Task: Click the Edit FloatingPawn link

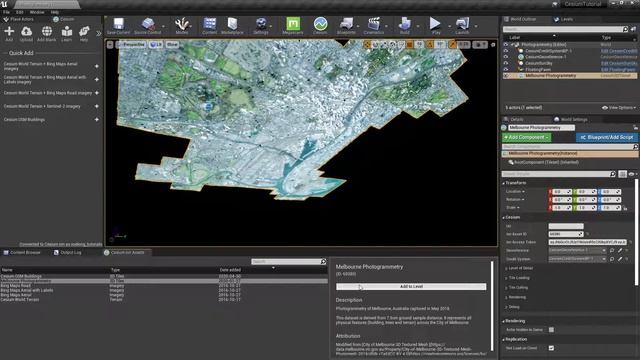Action: click(x=618, y=69)
